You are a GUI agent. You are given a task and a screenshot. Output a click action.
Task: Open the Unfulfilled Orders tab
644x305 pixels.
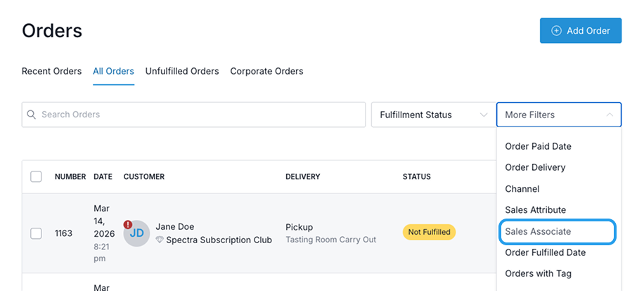click(182, 71)
